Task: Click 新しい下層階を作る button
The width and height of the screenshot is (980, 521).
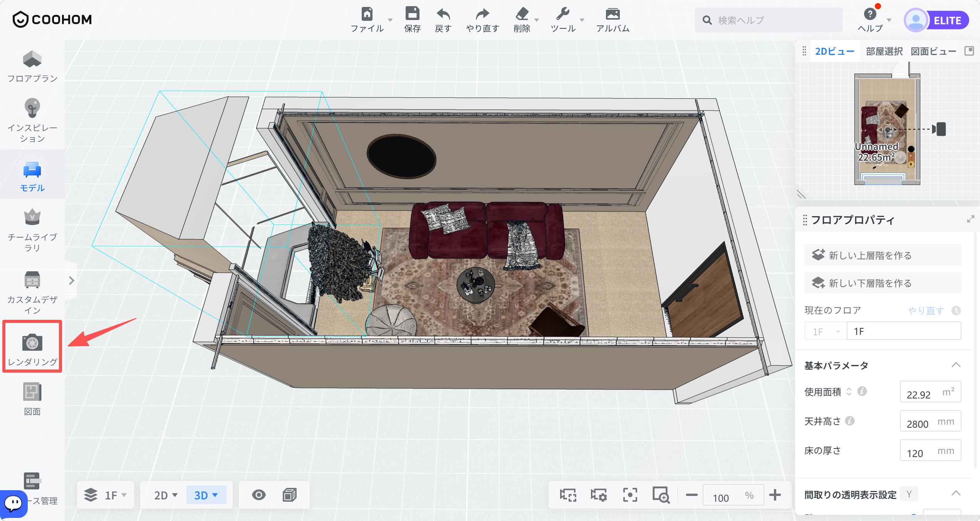Action: [x=883, y=283]
